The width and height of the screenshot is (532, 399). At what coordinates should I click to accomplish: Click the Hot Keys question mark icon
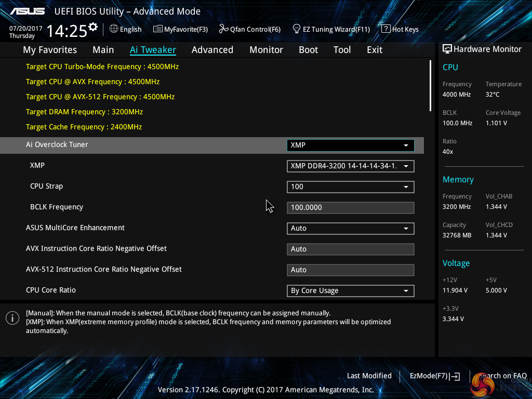(x=386, y=29)
